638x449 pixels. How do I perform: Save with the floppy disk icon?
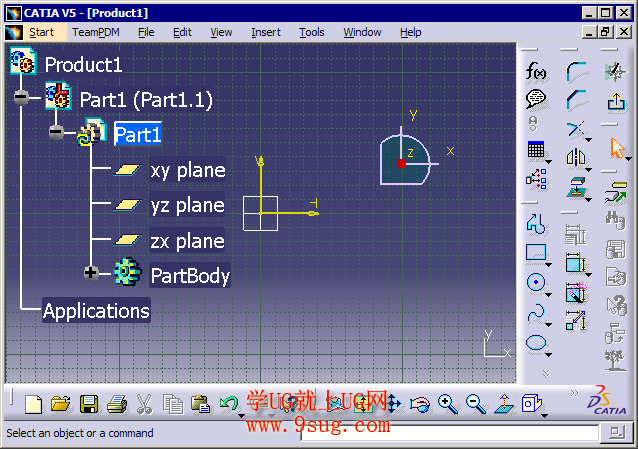point(89,404)
